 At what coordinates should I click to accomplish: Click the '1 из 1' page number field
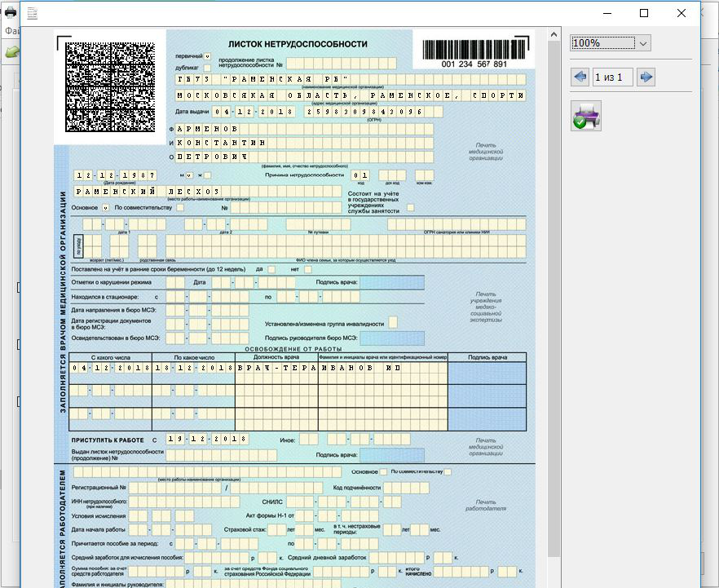613,77
